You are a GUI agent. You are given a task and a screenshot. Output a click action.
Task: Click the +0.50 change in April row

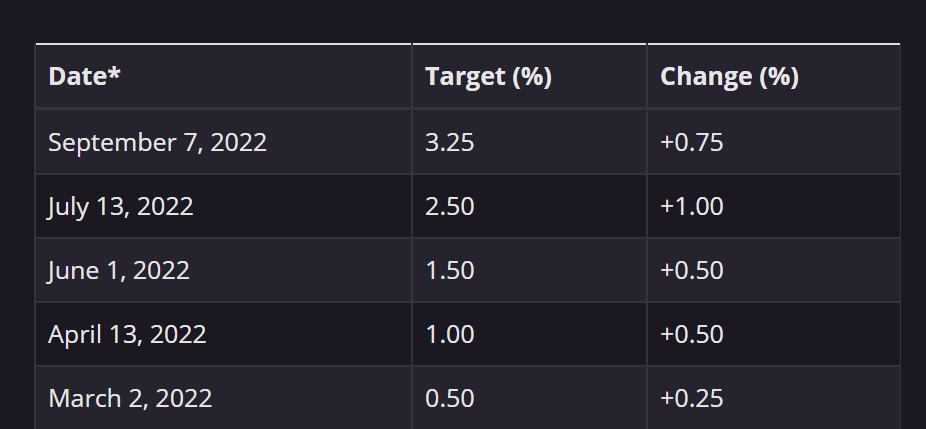tap(692, 334)
